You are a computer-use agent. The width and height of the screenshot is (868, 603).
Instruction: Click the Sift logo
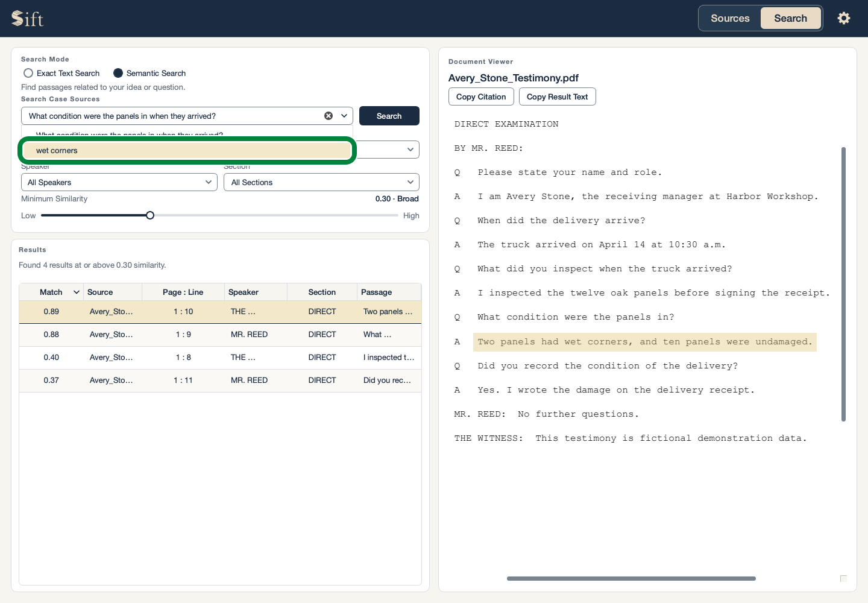coord(28,19)
